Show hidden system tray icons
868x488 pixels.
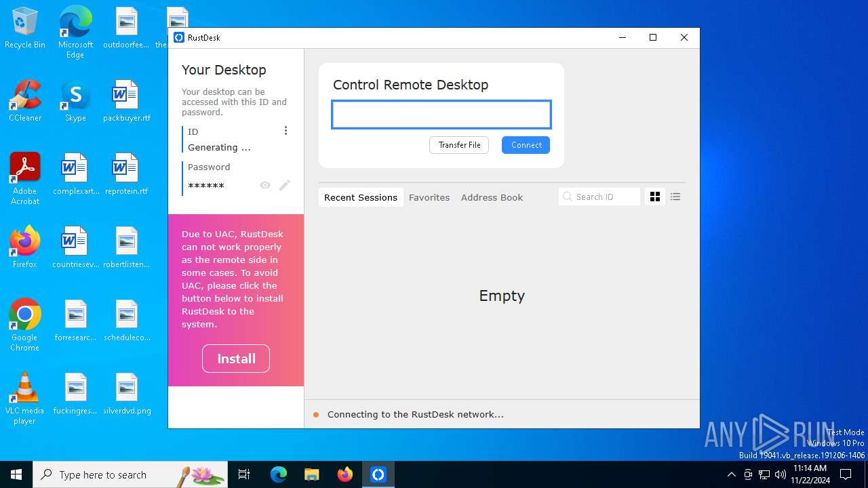(731, 474)
